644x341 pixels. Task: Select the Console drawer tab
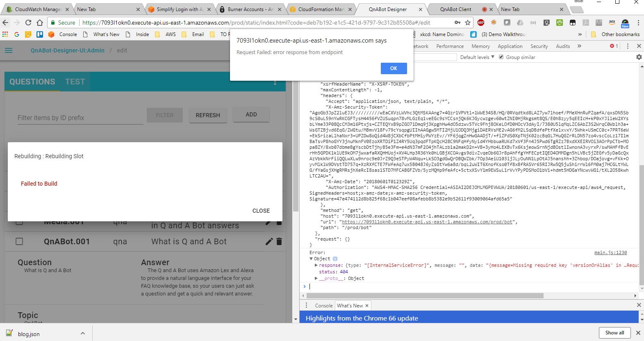(324, 306)
